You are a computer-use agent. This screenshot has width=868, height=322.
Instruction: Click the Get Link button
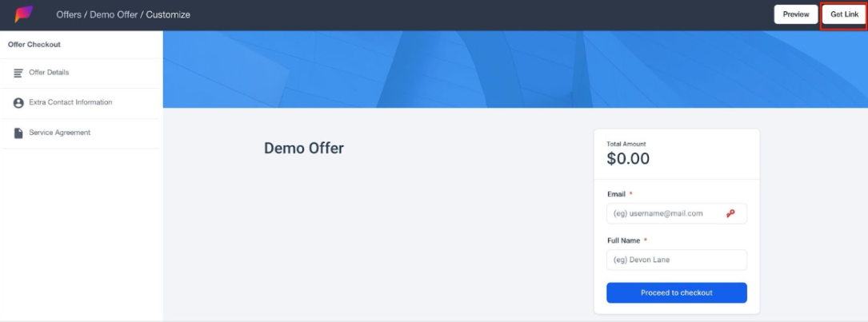[844, 14]
